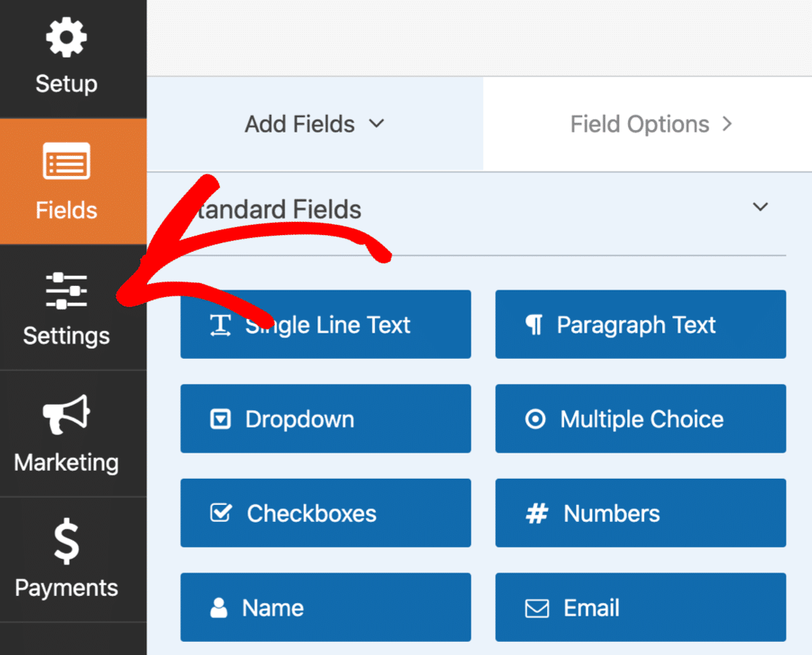Viewport: 812px width, 655px height.
Task: Select the Fields form icon
Action: pyautogui.click(x=66, y=162)
